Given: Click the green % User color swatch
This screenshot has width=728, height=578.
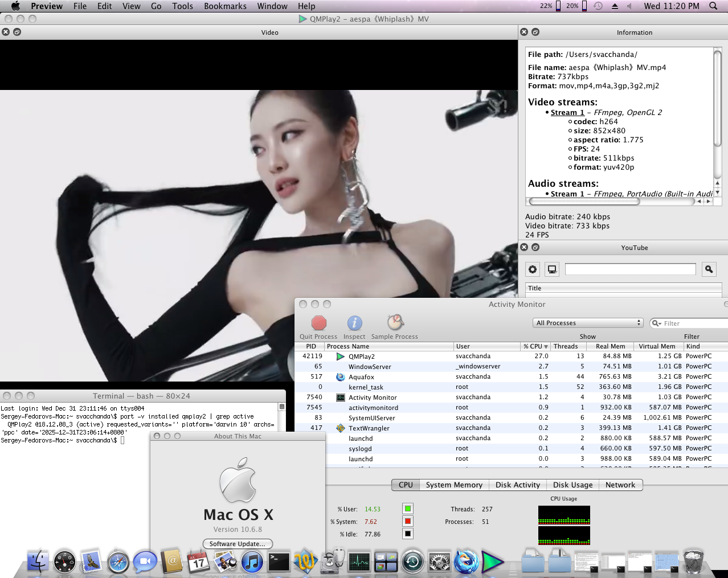Looking at the screenshot, I should pyautogui.click(x=407, y=509).
